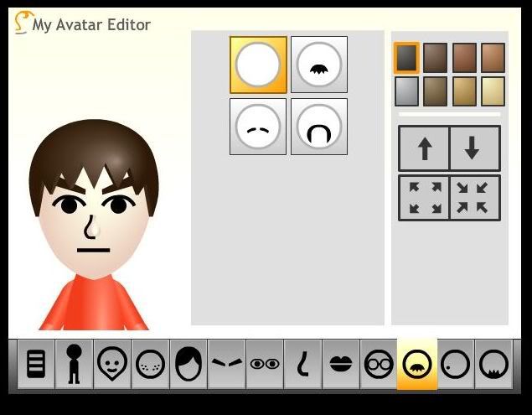This screenshot has width=532, height=415.
Task: Switch to the eyebrows category
Action: click(226, 365)
